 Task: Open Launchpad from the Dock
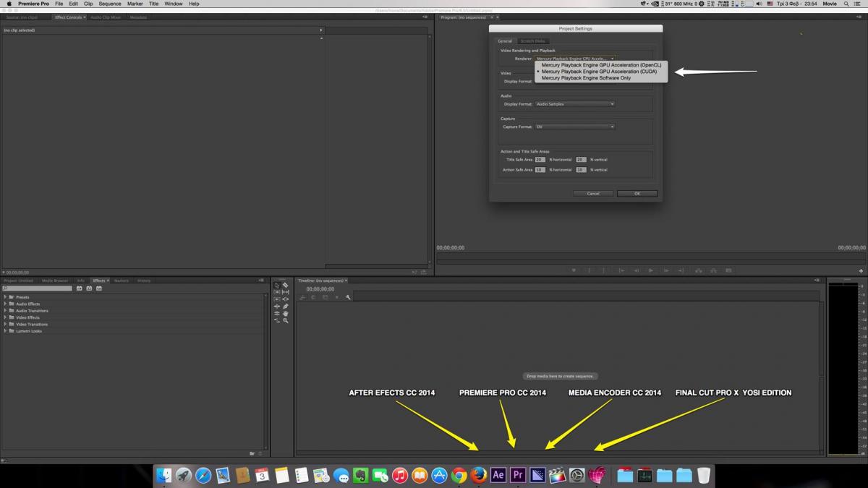[x=184, y=475]
